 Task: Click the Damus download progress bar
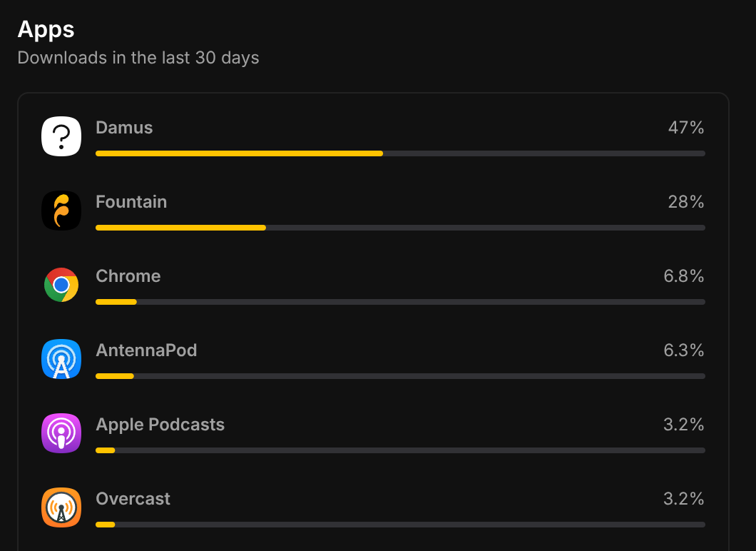pyautogui.click(x=400, y=153)
